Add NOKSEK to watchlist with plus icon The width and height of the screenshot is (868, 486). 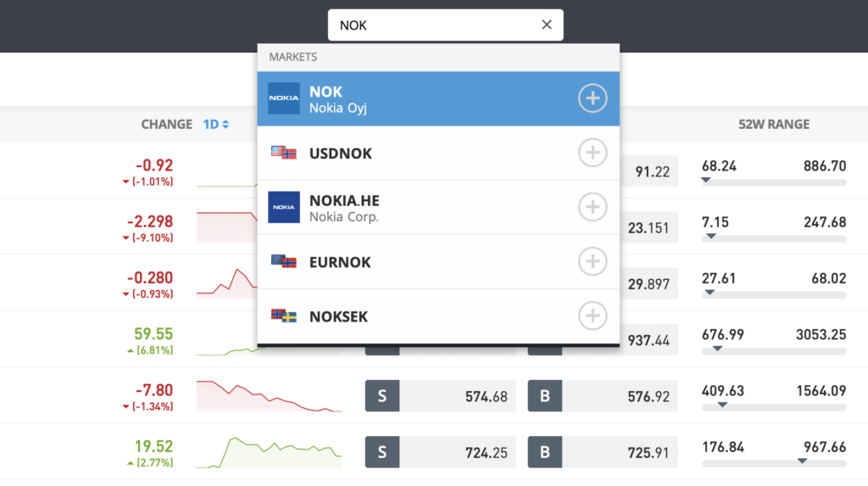[x=593, y=316]
